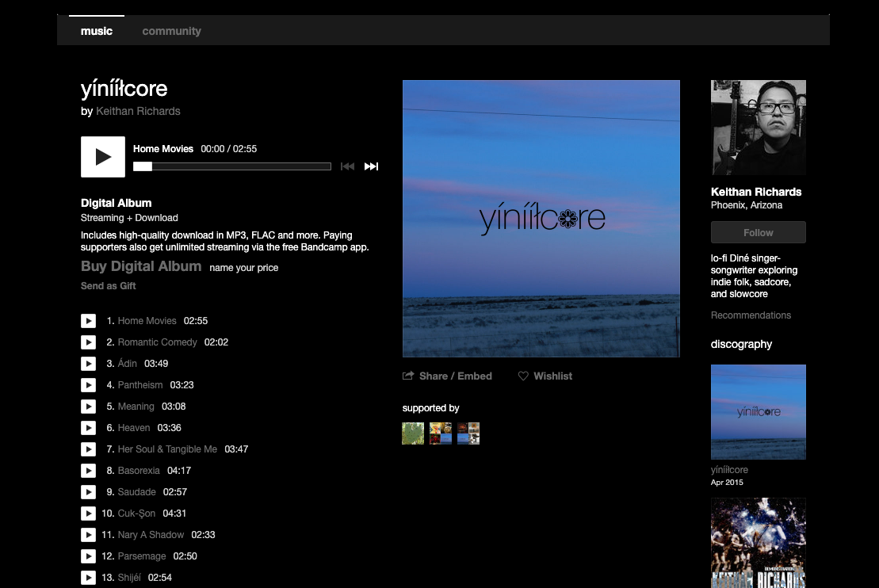Open Share / Embed options

[448, 376]
